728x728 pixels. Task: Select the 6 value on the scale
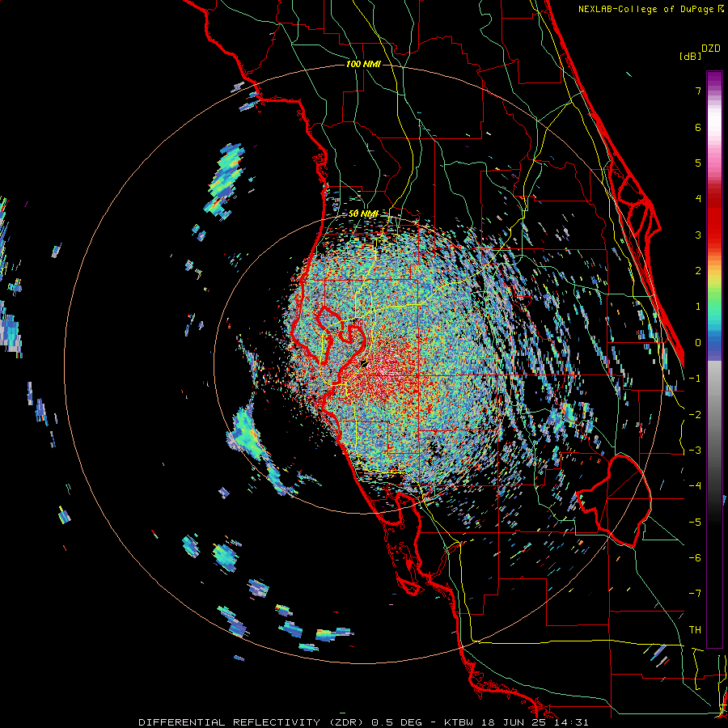(698, 127)
